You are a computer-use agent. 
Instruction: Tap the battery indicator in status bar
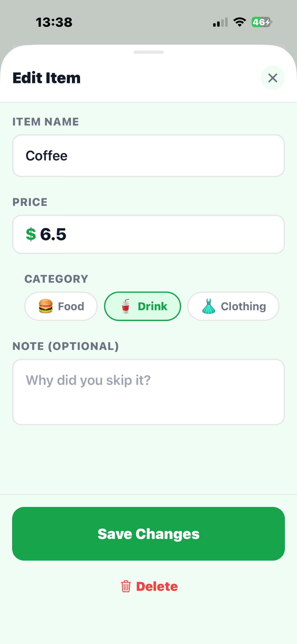pyautogui.click(x=262, y=22)
